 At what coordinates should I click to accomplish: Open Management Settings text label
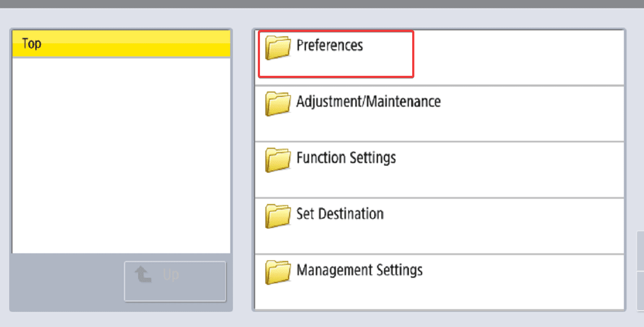pos(360,270)
